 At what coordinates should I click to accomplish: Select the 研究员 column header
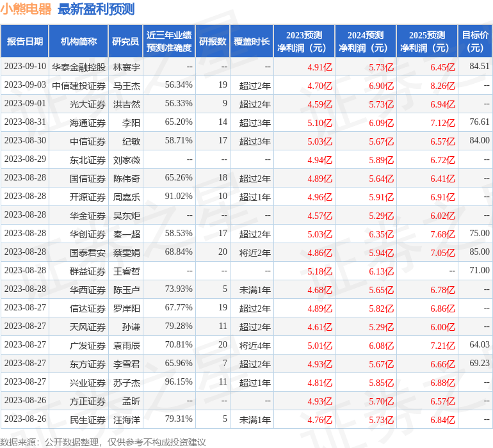(125, 41)
